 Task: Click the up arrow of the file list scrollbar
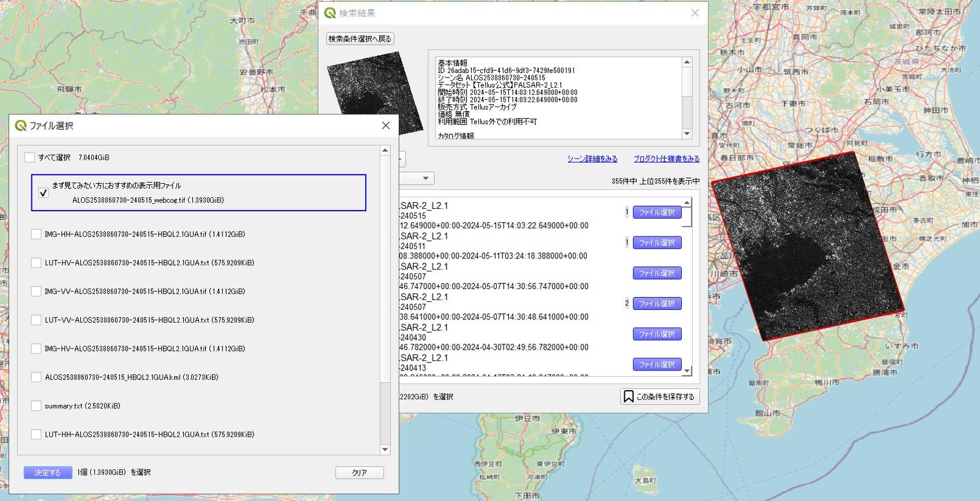pyautogui.click(x=385, y=151)
